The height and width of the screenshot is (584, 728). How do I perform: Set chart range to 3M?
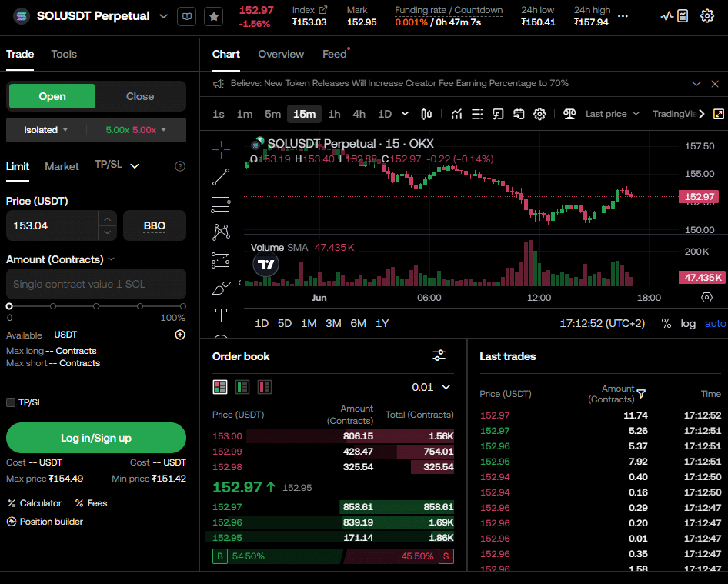point(333,324)
